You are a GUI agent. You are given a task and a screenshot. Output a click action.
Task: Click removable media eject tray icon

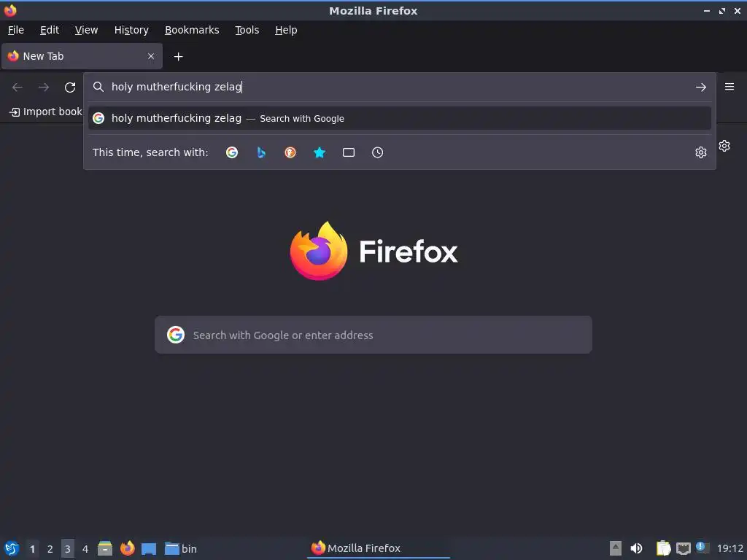(616, 548)
